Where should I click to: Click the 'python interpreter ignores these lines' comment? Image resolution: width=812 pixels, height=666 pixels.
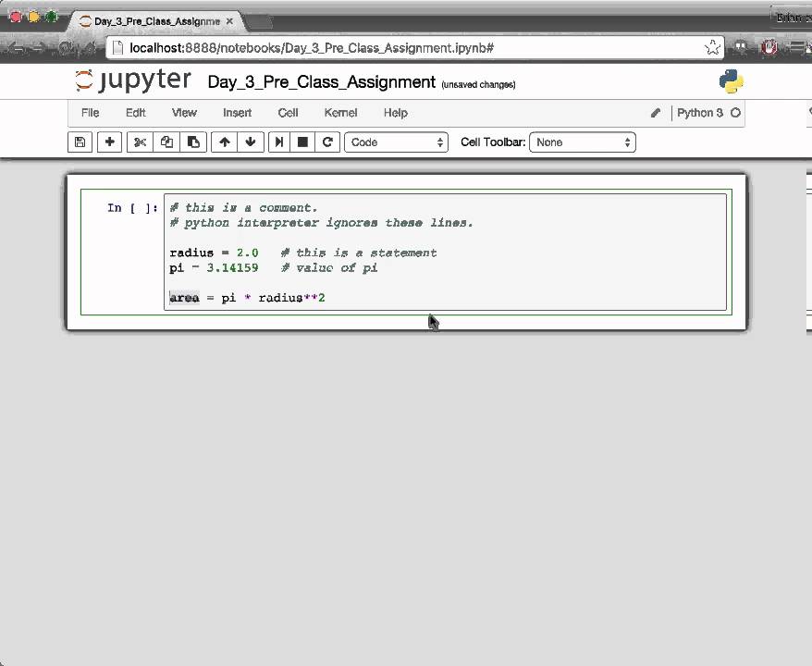coord(321,223)
